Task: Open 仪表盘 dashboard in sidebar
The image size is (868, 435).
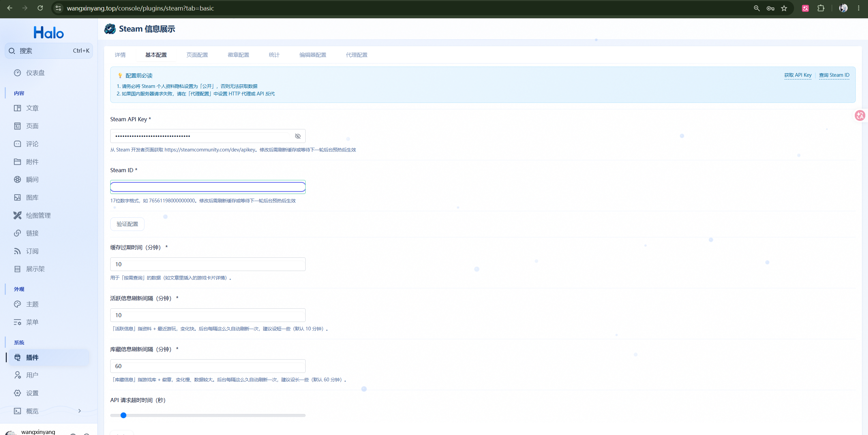Action: tap(49, 73)
